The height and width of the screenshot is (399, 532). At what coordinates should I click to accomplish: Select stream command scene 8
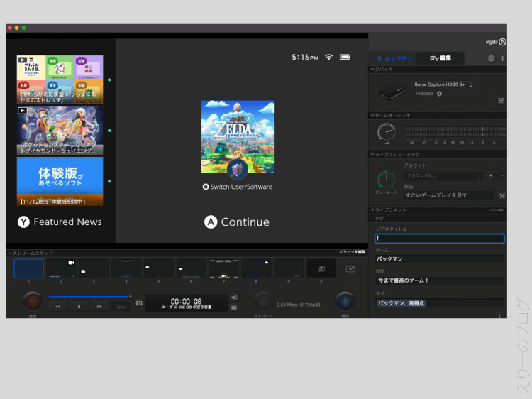coord(256,268)
